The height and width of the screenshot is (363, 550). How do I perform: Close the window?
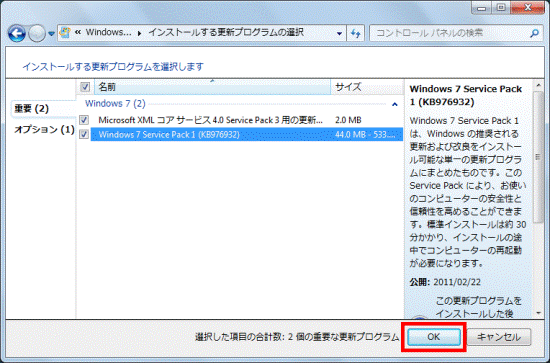click(x=528, y=8)
